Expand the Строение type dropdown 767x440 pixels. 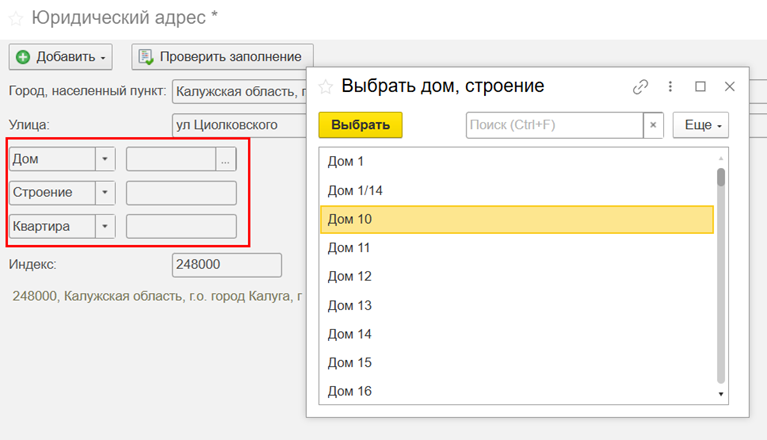pos(105,193)
